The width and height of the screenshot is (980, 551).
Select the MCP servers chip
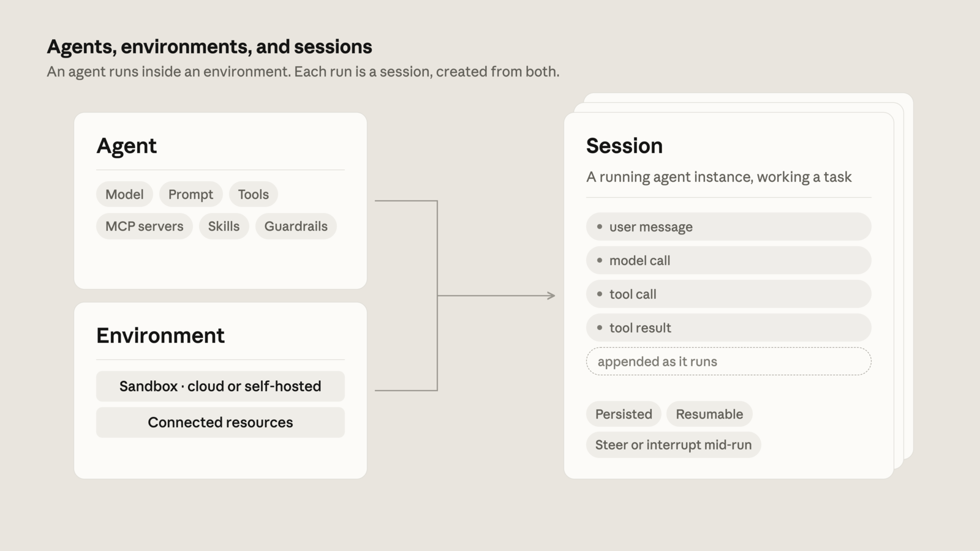click(144, 226)
